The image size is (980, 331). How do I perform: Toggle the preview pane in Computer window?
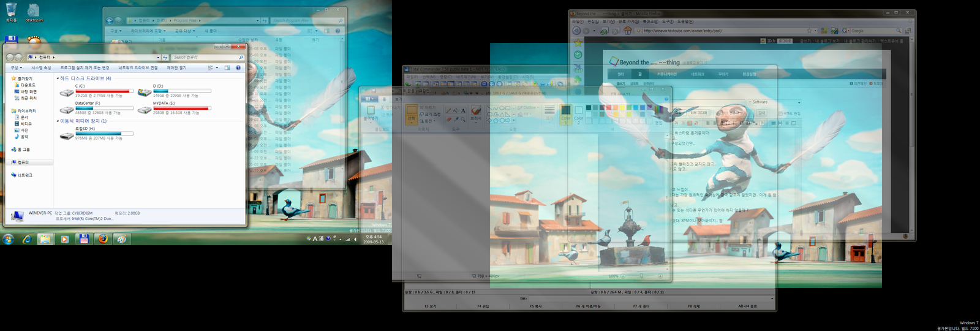[227, 67]
